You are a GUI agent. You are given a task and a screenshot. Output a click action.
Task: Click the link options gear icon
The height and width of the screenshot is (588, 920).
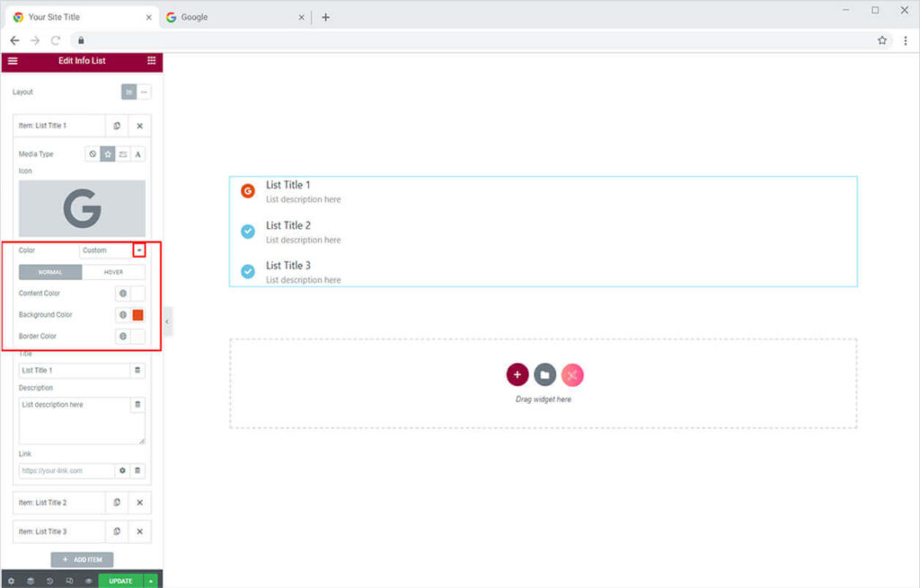coord(122,470)
